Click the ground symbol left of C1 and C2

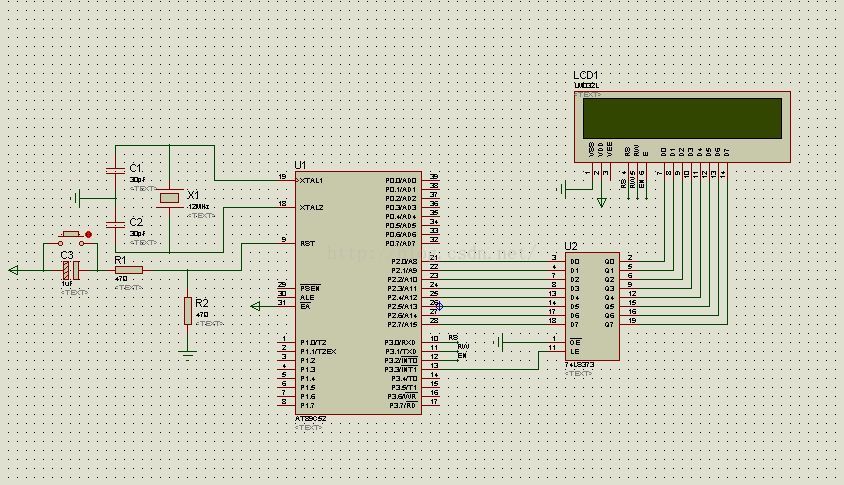[x=76, y=198]
